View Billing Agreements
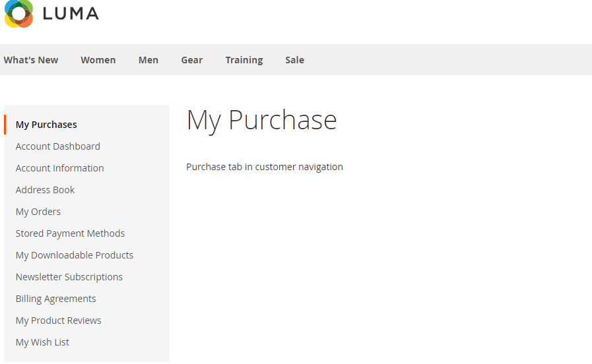 pyautogui.click(x=55, y=299)
